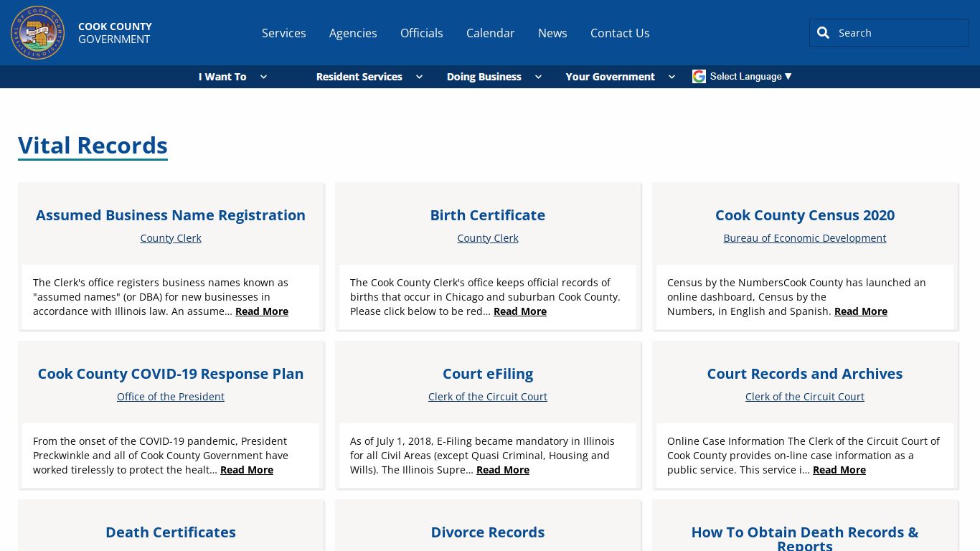Click the Cook County Government seal logo
Viewport: 980px width, 551px height.
coord(37,32)
